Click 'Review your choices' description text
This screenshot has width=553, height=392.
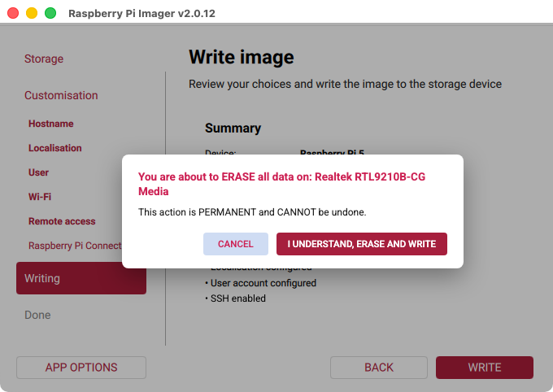pyautogui.click(x=345, y=84)
